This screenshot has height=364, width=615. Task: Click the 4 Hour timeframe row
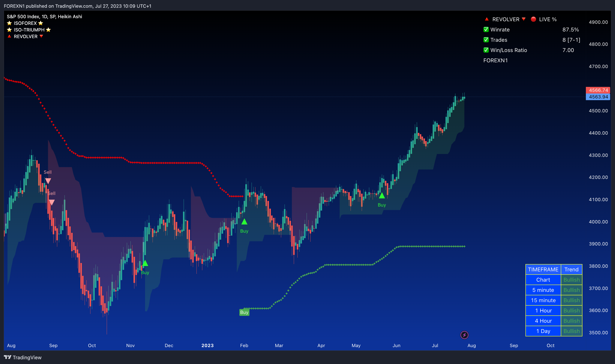[x=543, y=321]
